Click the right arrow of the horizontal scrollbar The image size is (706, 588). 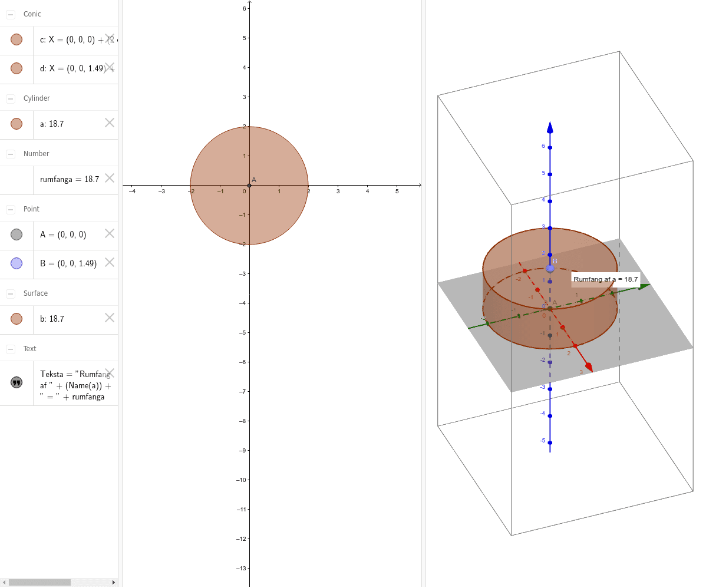(113, 582)
